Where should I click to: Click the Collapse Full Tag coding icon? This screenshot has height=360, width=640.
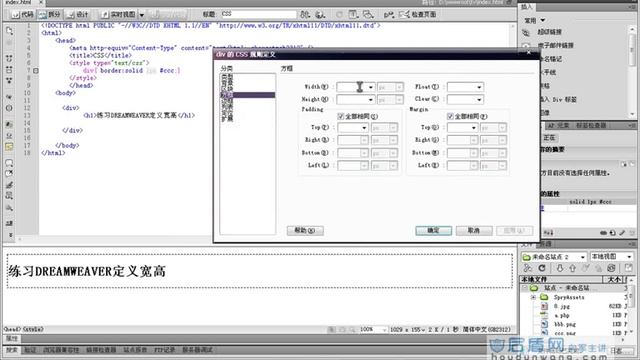tap(9, 59)
